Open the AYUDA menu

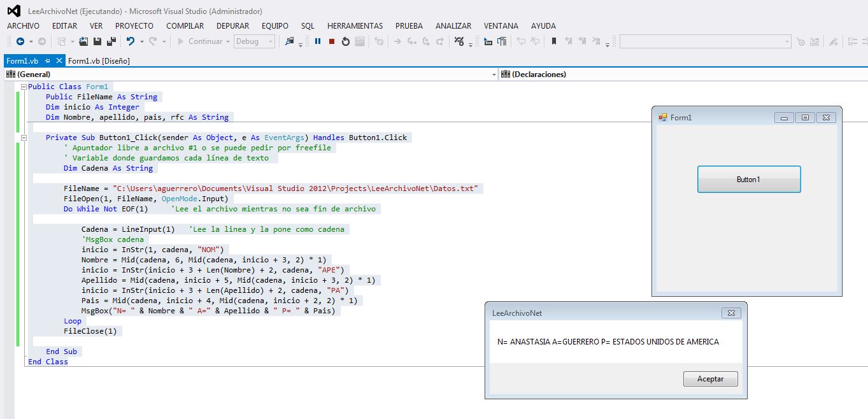(543, 26)
